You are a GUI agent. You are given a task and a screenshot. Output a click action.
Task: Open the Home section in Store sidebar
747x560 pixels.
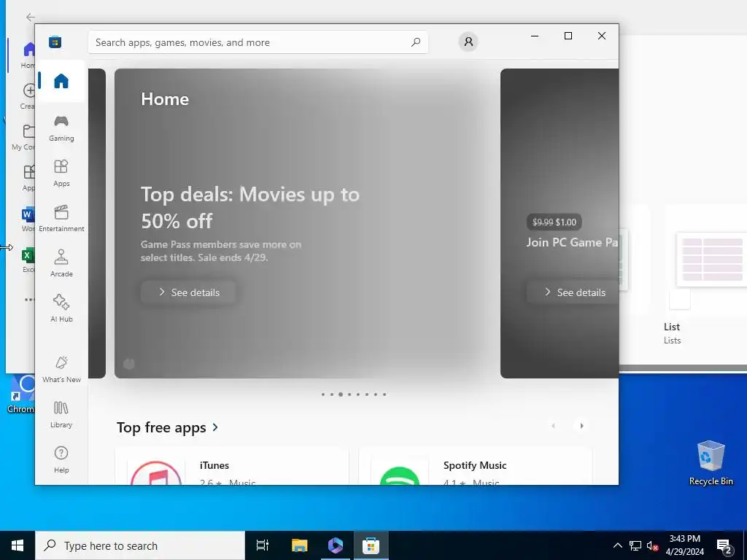tap(61, 81)
